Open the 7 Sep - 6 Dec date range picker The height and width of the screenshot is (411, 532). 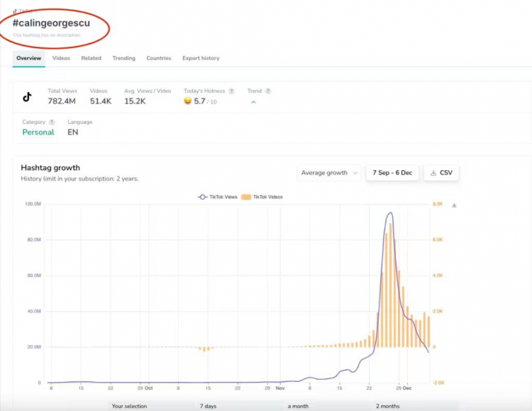pyautogui.click(x=392, y=173)
